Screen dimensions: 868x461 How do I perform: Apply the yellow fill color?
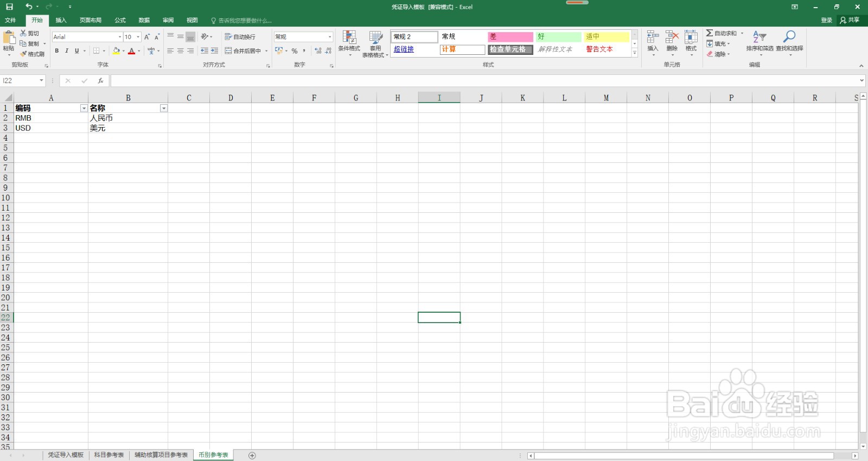tap(116, 50)
